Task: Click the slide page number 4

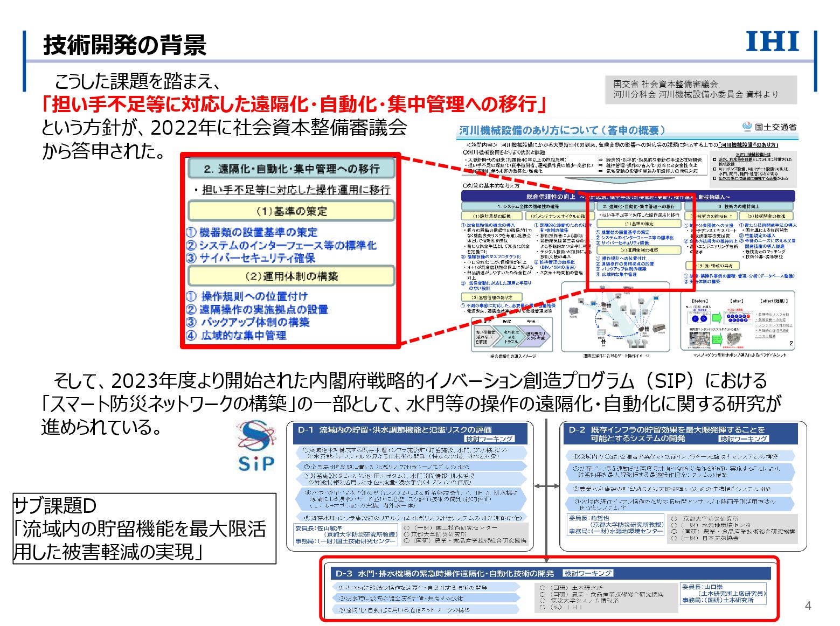Action: coord(808,606)
